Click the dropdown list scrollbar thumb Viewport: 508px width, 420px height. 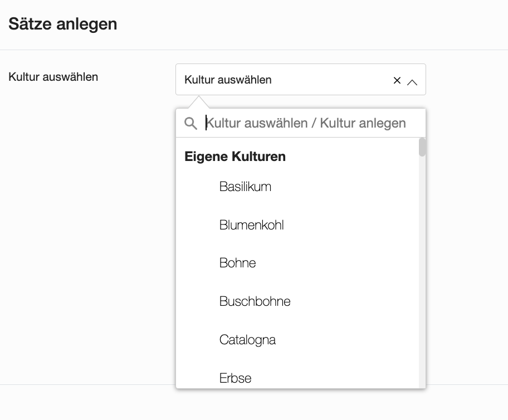pos(422,147)
